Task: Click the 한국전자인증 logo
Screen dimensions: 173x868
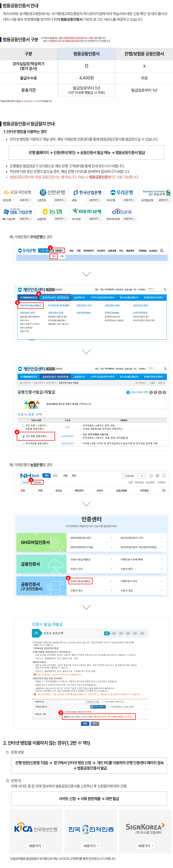Action: 91,829
